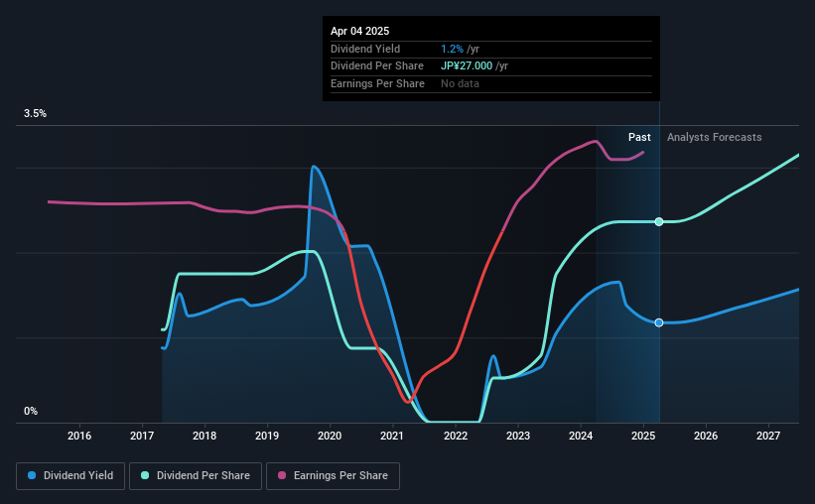This screenshot has height=504, width=815.
Task: Click the pink Earnings Per Share legend dot
Action: click(282, 475)
